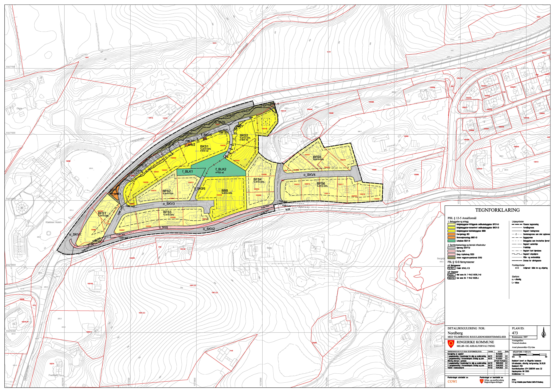Click the BBB block housing label on map
The image size is (555, 392).
pos(225,191)
